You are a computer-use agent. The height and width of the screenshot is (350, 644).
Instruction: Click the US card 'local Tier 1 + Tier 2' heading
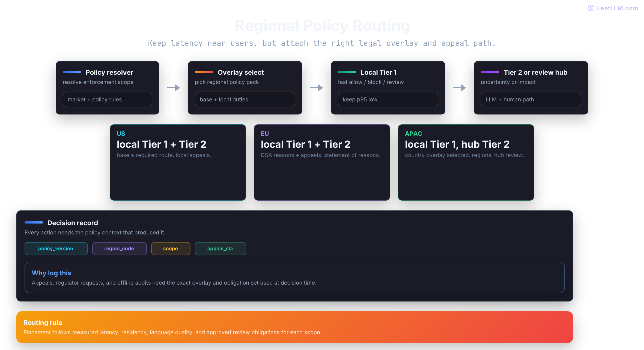tap(162, 144)
